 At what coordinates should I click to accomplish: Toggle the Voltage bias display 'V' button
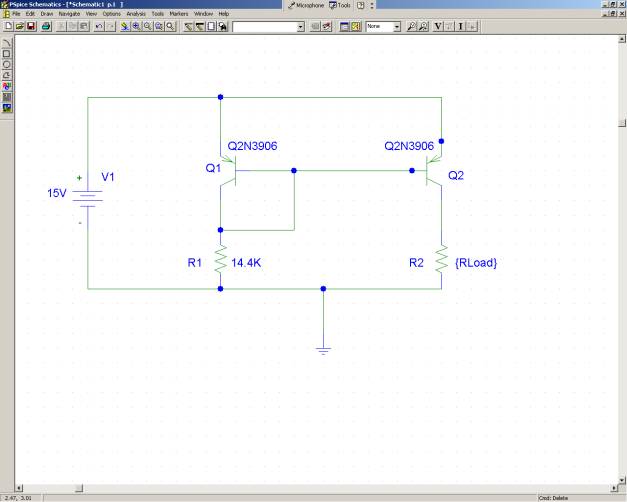click(x=439, y=25)
